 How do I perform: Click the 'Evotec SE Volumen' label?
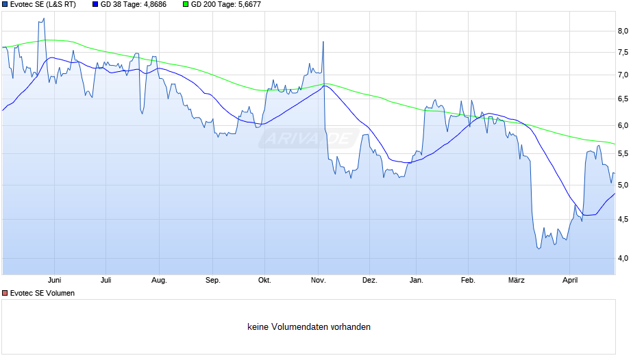click(x=42, y=293)
